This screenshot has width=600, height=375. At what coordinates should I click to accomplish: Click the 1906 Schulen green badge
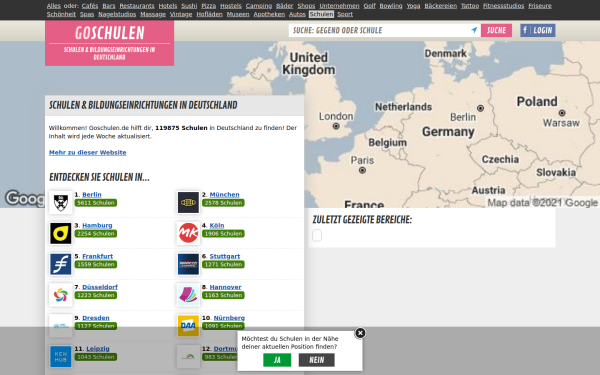(223, 233)
